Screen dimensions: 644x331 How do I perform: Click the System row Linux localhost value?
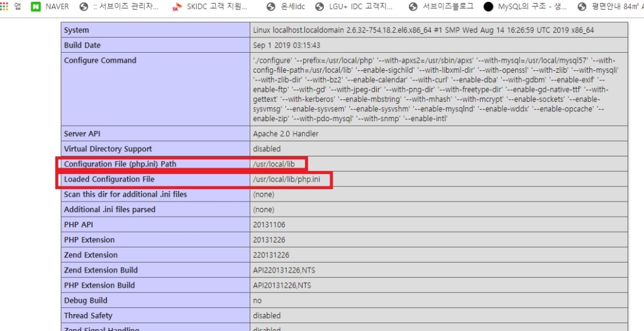click(x=423, y=30)
